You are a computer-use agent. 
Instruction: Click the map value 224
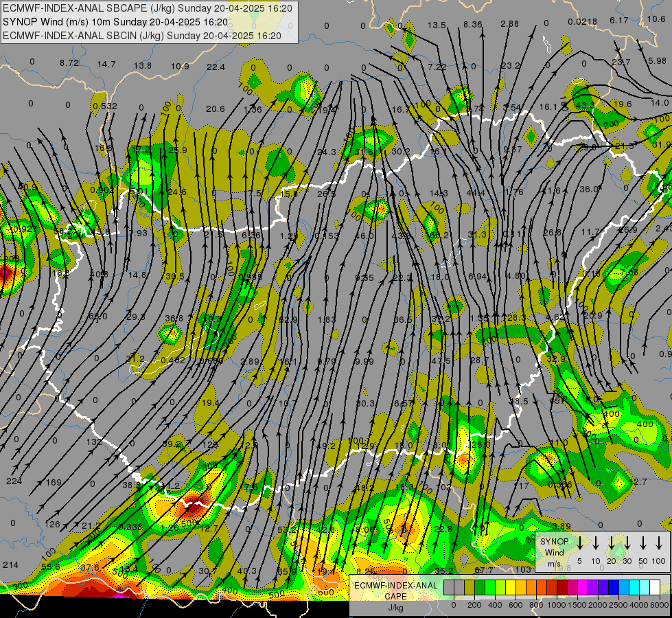point(14,481)
